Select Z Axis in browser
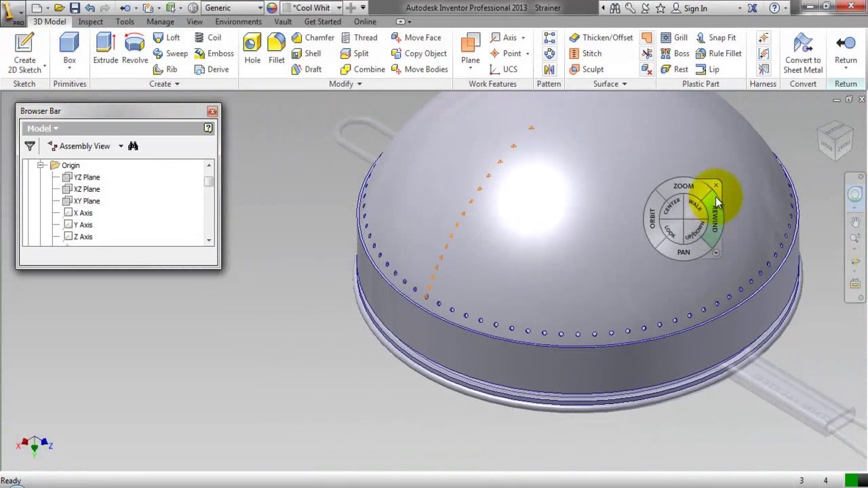This screenshot has height=488, width=868. pos(78,237)
